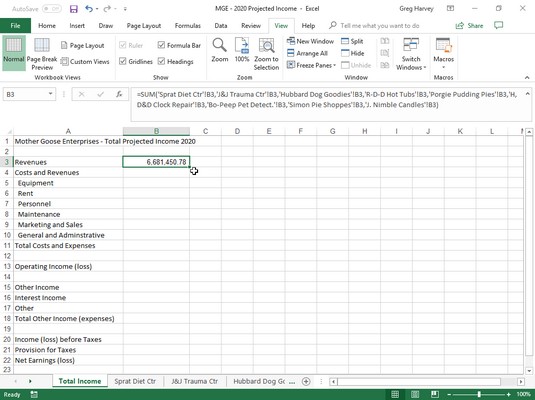The image size is (535, 400).
Task: Click the Share button
Action: (x=469, y=26)
